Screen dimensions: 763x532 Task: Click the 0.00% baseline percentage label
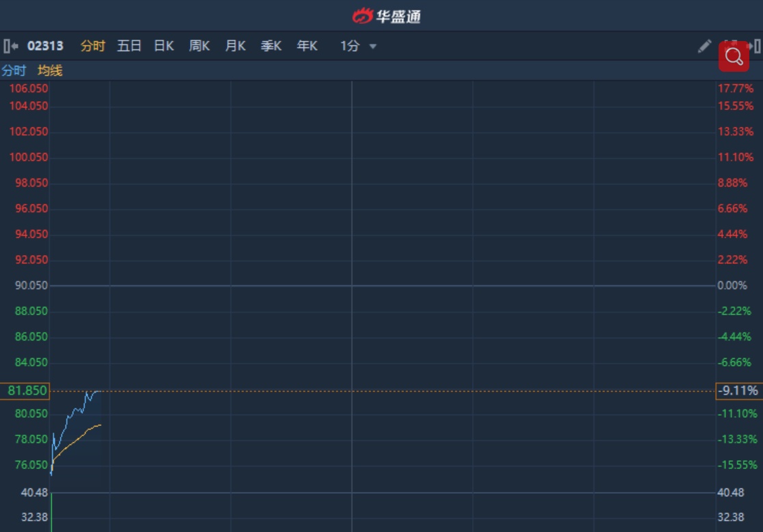coord(732,286)
